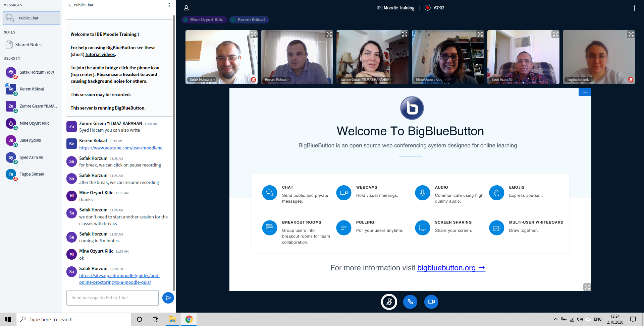This screenshot has width=644, height=326.
Task: Click the Emojis hand icon on slide
Action: 497,193
